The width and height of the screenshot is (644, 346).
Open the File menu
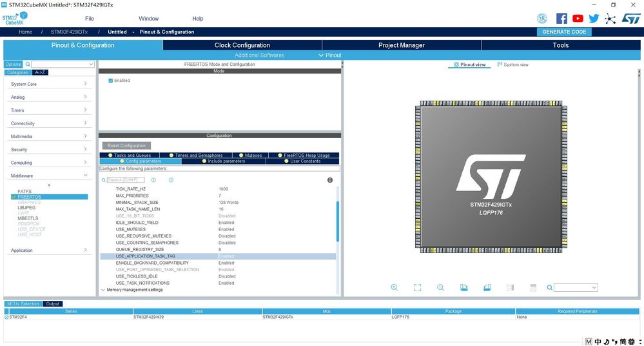point(90,19)
